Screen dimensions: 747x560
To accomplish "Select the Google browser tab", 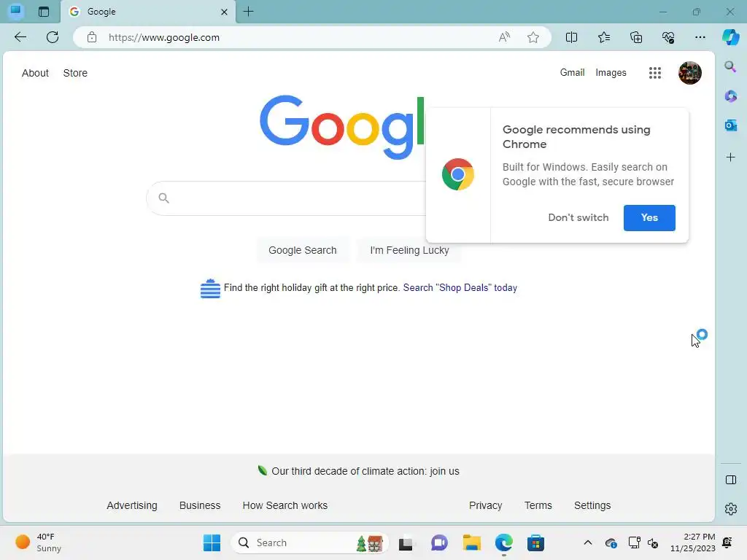I will pyautogui.click(x=147, y=12).
